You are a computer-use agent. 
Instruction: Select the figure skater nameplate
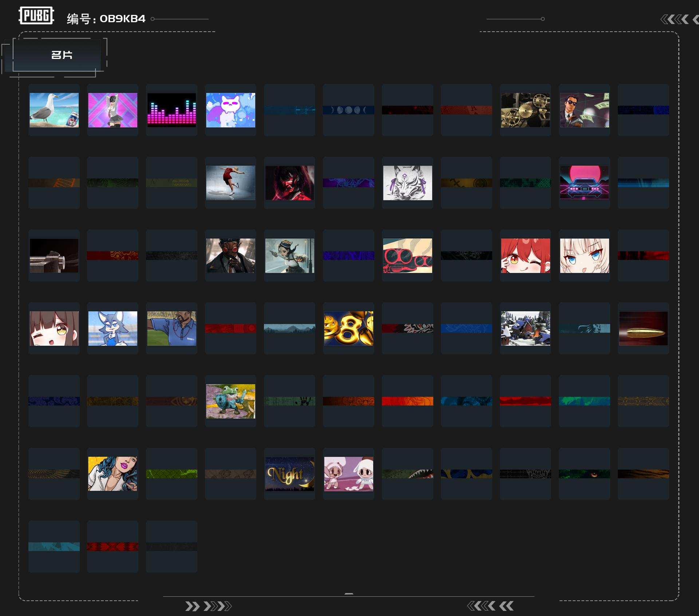coord(230,183)
